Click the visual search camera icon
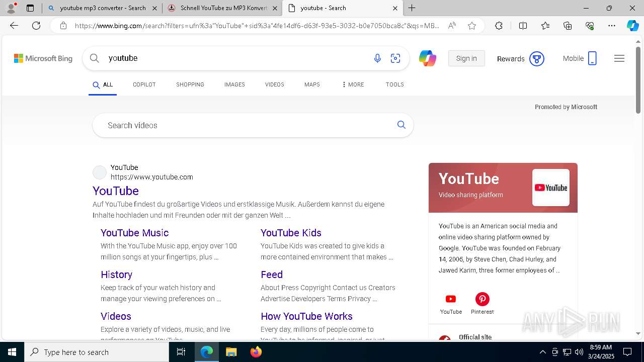 click(x=395, y=58)
